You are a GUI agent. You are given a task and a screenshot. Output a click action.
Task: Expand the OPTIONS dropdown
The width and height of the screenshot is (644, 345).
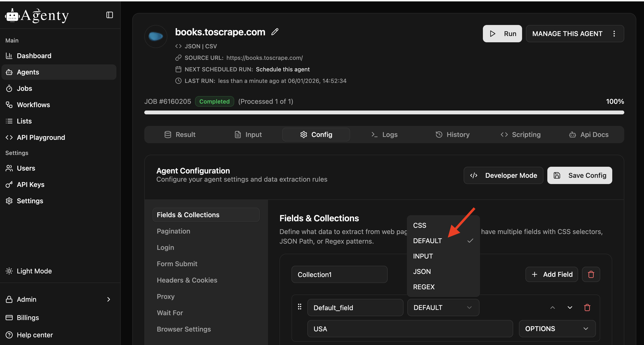pyautogui.click(x=557, y=329)
